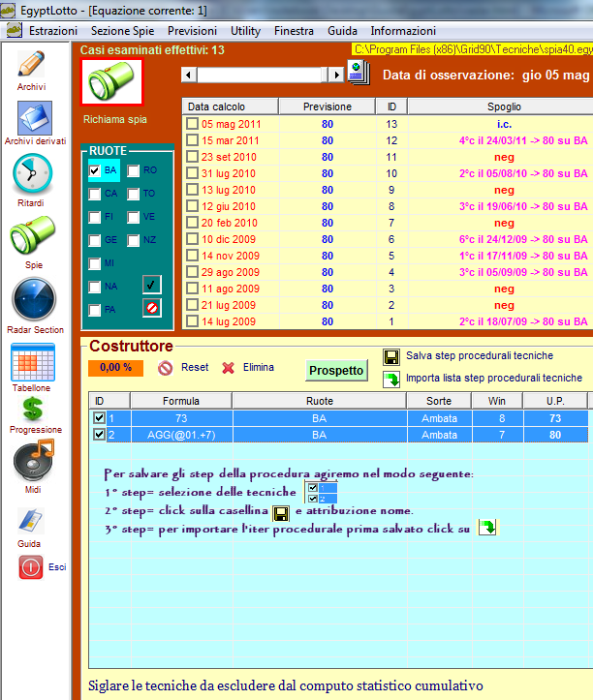Enable the MI ruota checkbox
593x700 pixels.
(94, 263)
